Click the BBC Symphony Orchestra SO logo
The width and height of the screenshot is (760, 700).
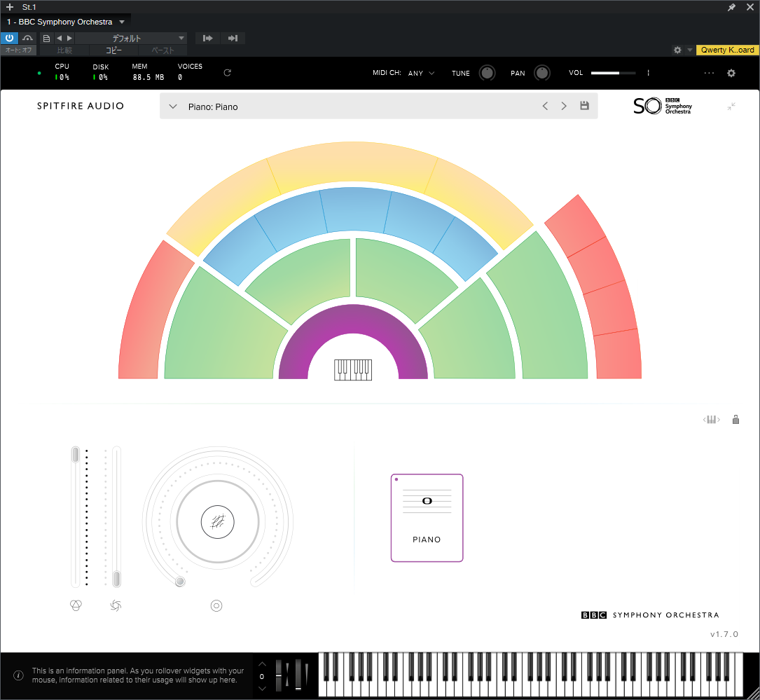(x=663, y=106)
